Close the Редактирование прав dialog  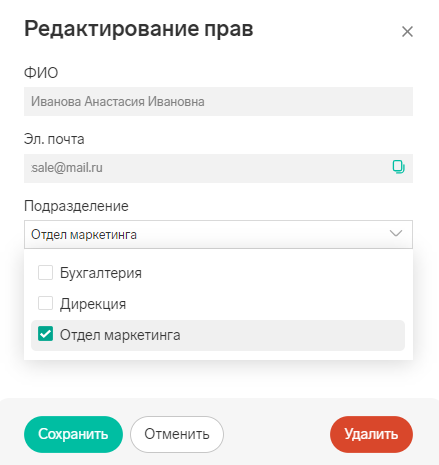tap(407, 32)
